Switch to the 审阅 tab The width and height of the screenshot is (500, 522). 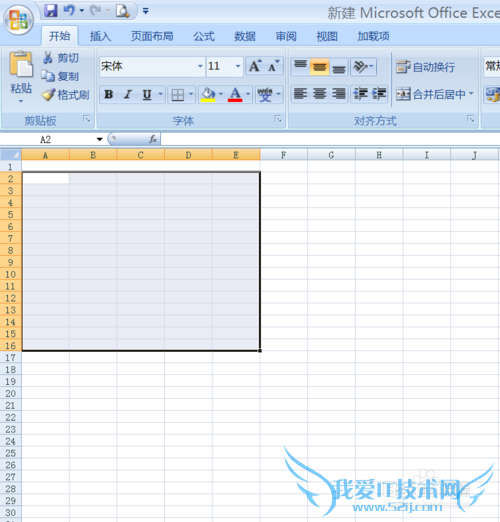tap(286, 36)
